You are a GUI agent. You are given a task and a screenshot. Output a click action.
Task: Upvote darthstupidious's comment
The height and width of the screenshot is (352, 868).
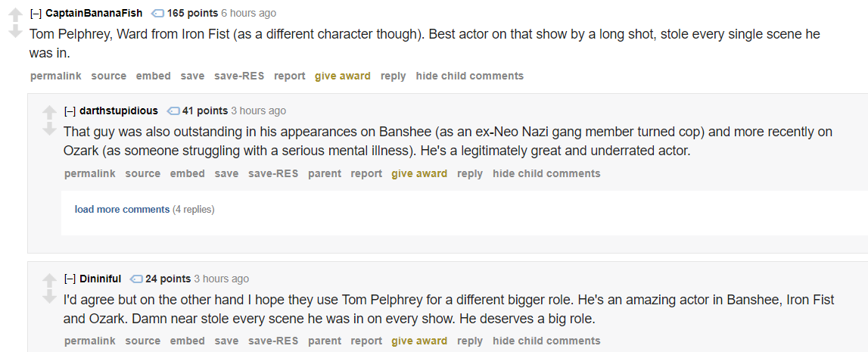pyautogui.click(x=50, y=112)
